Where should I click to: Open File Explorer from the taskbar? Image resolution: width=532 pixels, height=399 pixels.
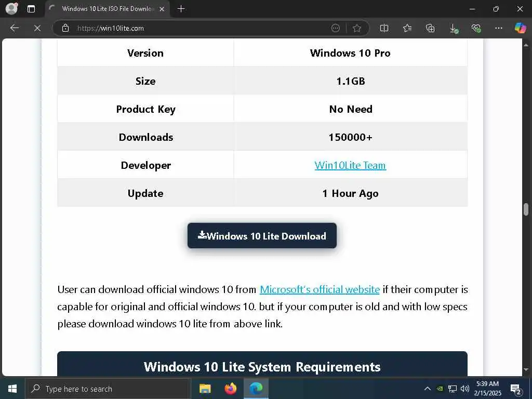click(x=205, y=389)
